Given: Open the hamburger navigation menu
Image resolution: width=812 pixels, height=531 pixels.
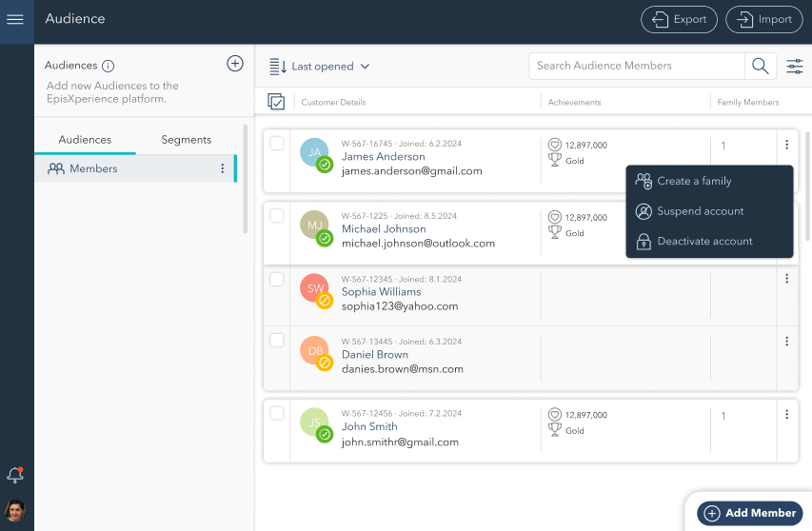Looking at the screenshot, I should [x=15, y=20].
